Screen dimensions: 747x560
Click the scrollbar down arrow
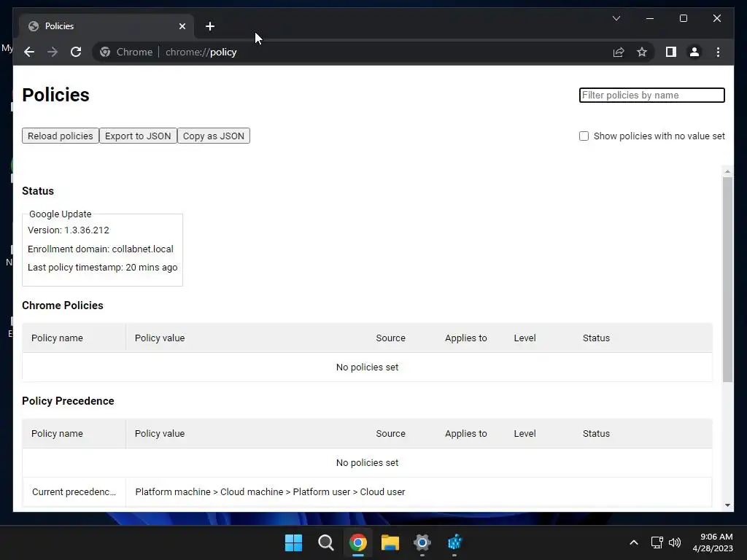727,505
